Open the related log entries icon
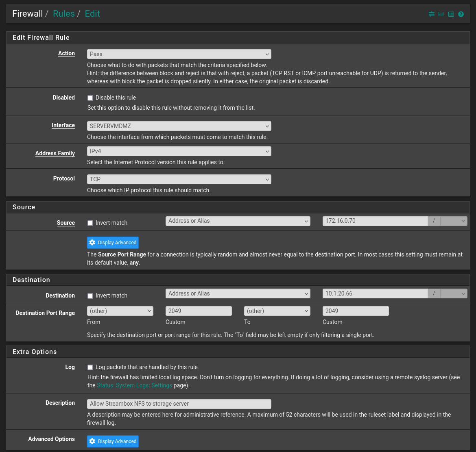 (451, 14)
